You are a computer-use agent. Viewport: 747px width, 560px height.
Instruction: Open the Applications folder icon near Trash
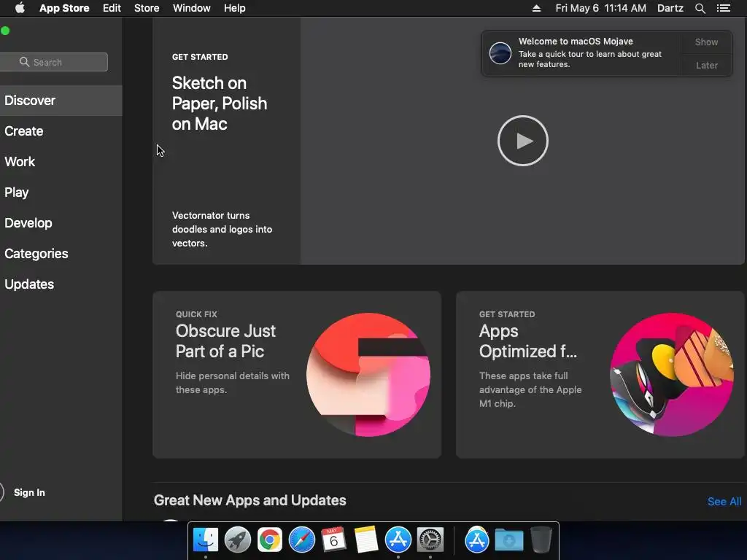[x=477, y=540]
